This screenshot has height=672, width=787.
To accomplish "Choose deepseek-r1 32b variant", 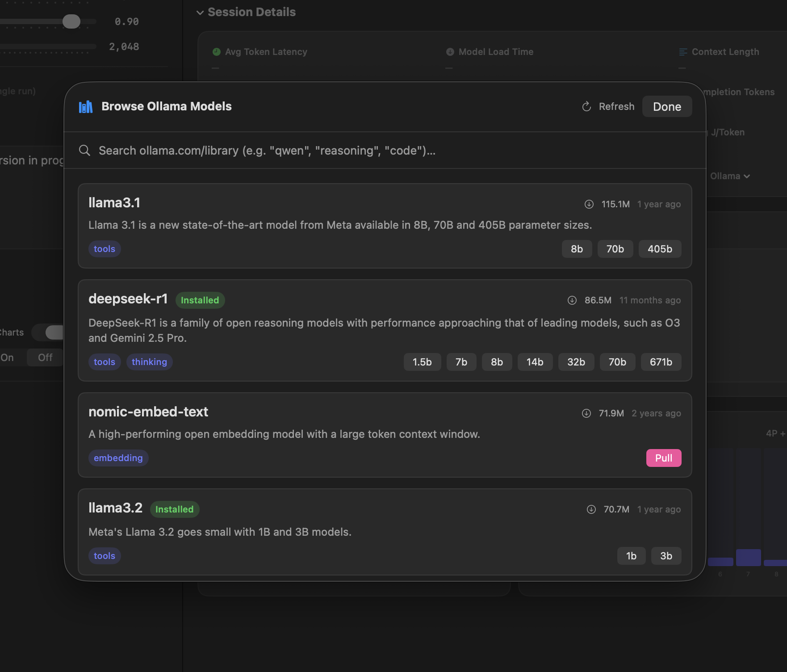I will pos(576,362).
